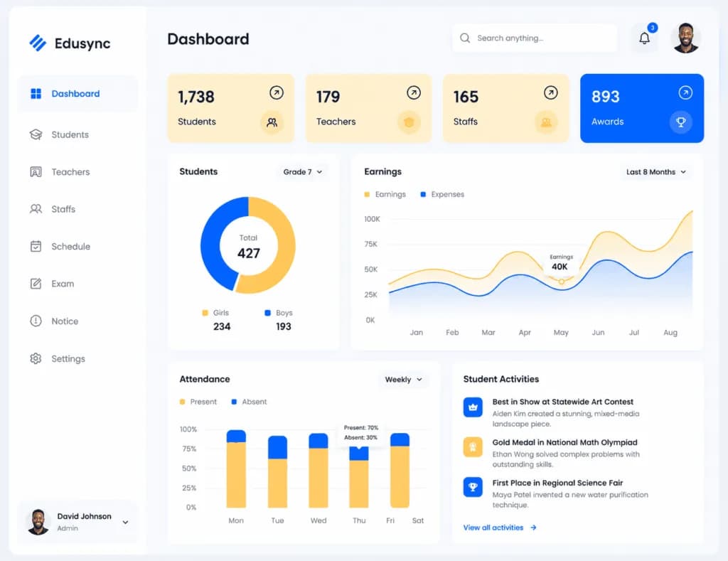The image size is (728, 561).
Task: Open the Awards card arrow icon
Action: (x=685, y=93)
